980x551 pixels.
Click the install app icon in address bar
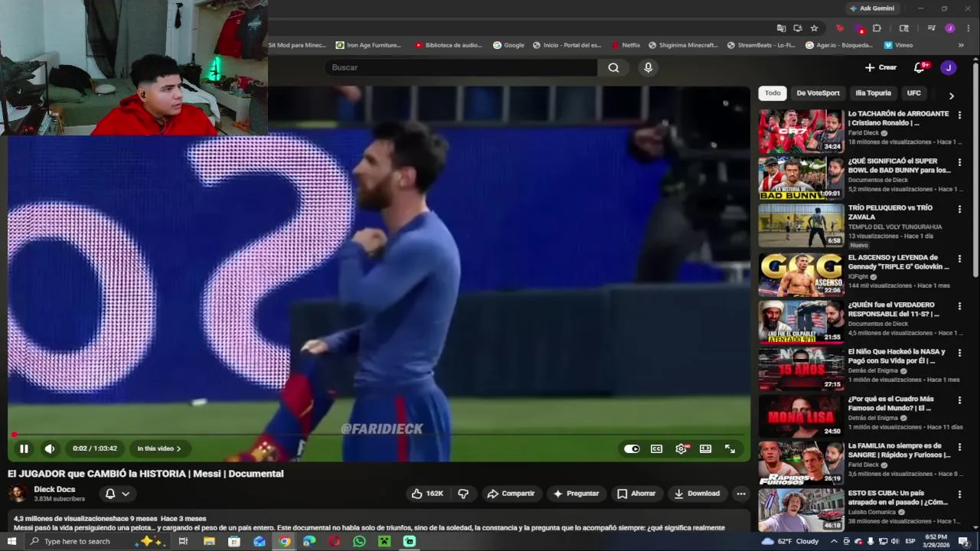[798, 28]
